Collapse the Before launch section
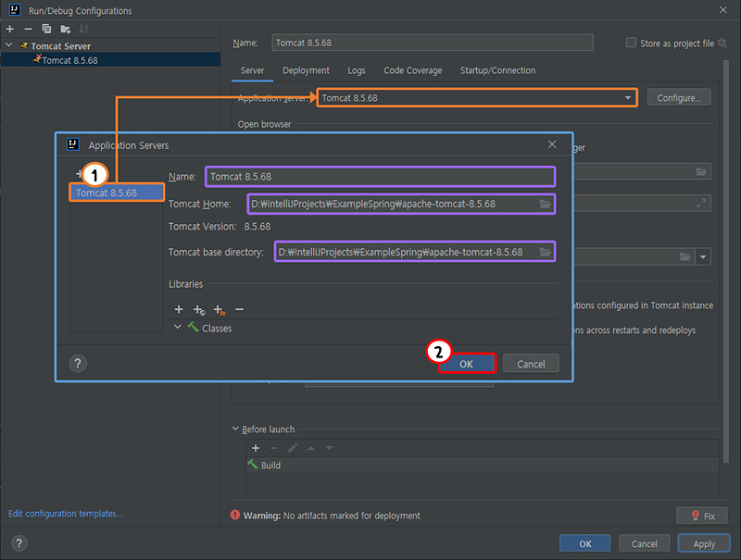The image size is (741, 560). coord(235,429)
